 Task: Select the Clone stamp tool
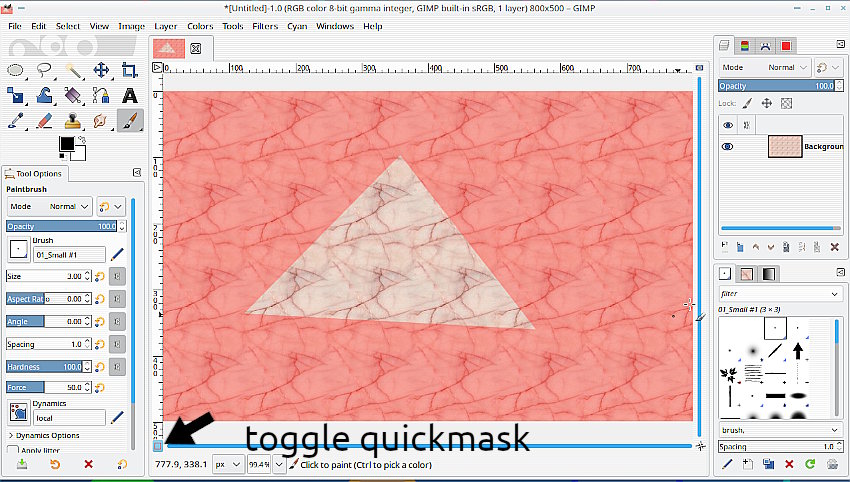[x=73, y=120]
